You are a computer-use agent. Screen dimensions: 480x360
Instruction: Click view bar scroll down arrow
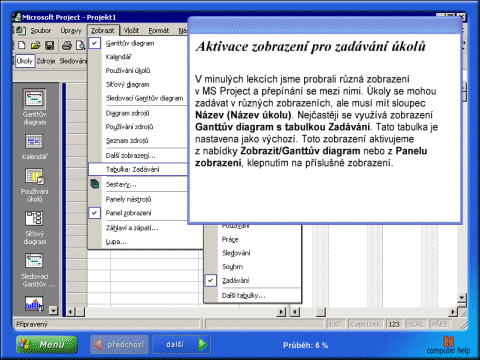click(x=53, y=311)
